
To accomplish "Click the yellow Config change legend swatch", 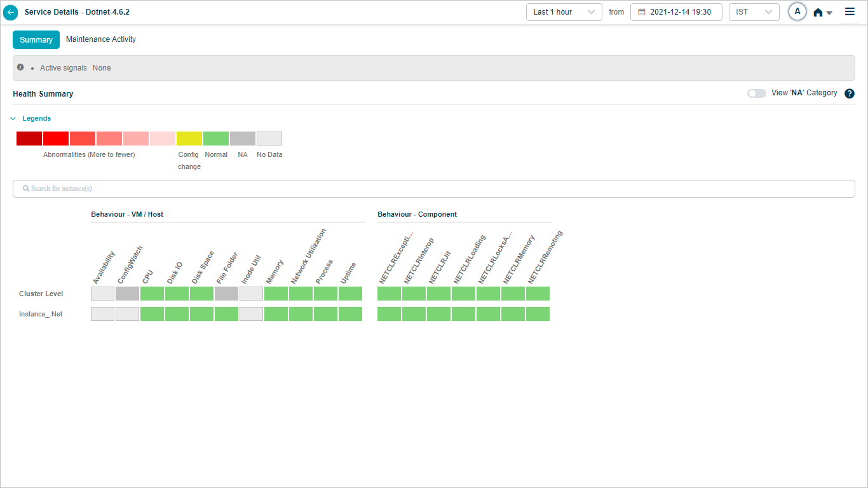I will point(189,139).
